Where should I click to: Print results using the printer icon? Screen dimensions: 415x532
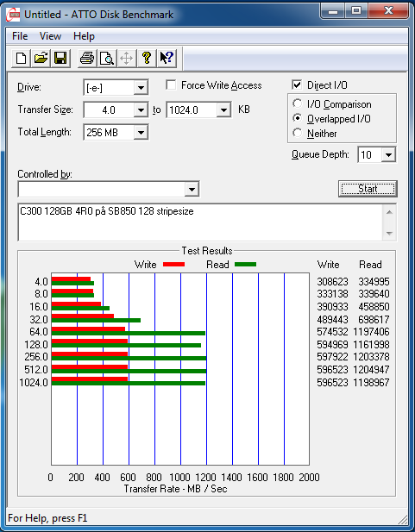(x=87, y=59)
